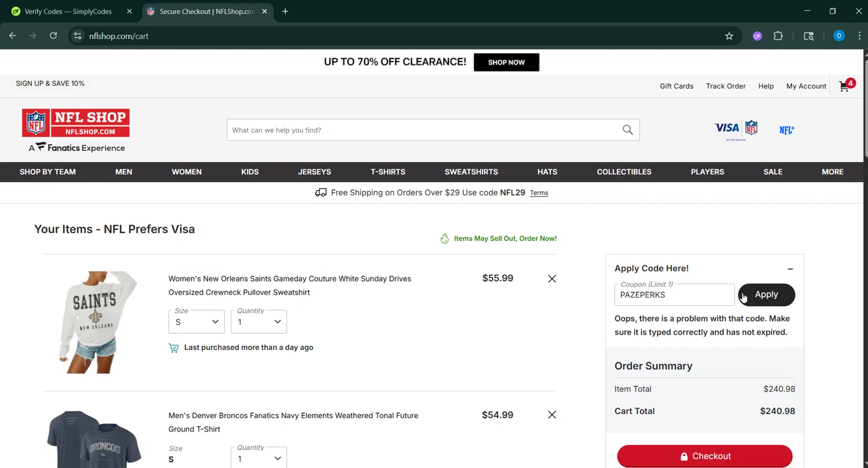Open the Chrome three-dot menu
This screenshot has width=868, height=468.
tap(859, 36)
